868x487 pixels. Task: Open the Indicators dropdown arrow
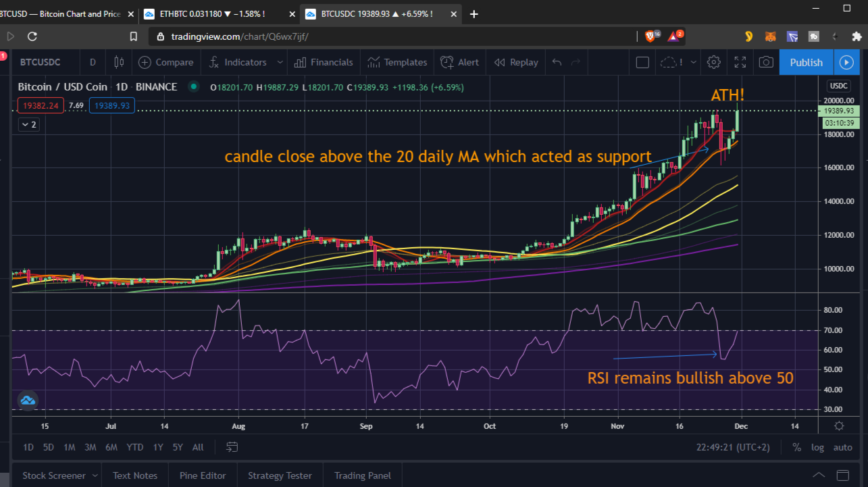[x=280, y=61]
